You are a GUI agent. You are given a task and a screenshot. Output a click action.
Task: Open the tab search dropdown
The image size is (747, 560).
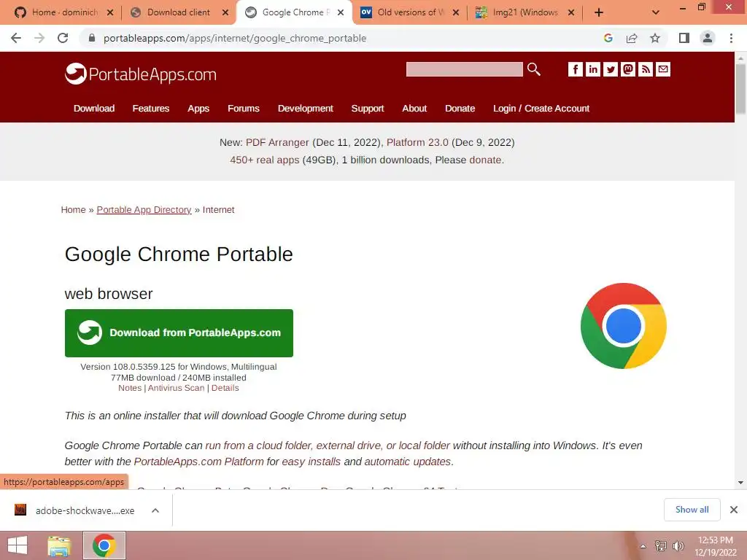pos(656,12)
